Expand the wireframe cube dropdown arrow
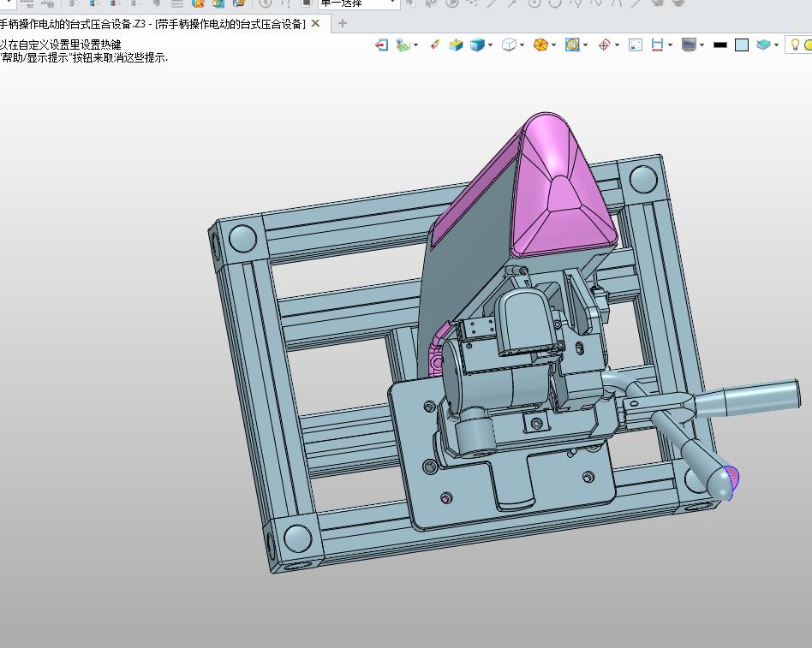 point(522,45)
